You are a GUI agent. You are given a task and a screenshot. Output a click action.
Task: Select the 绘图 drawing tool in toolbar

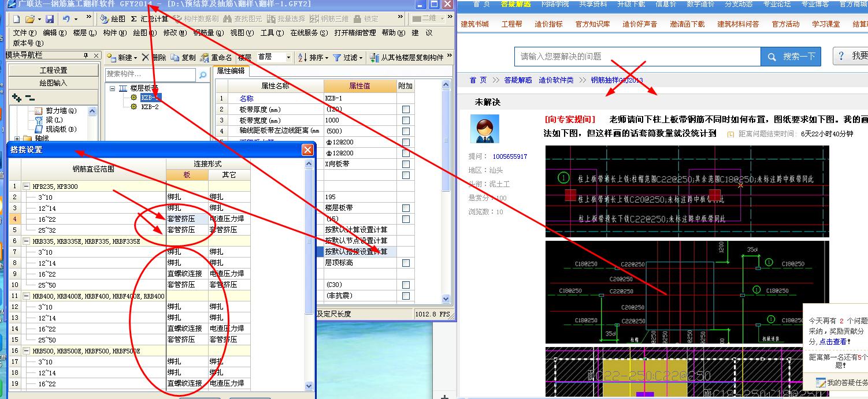click(x=113, y=19)
